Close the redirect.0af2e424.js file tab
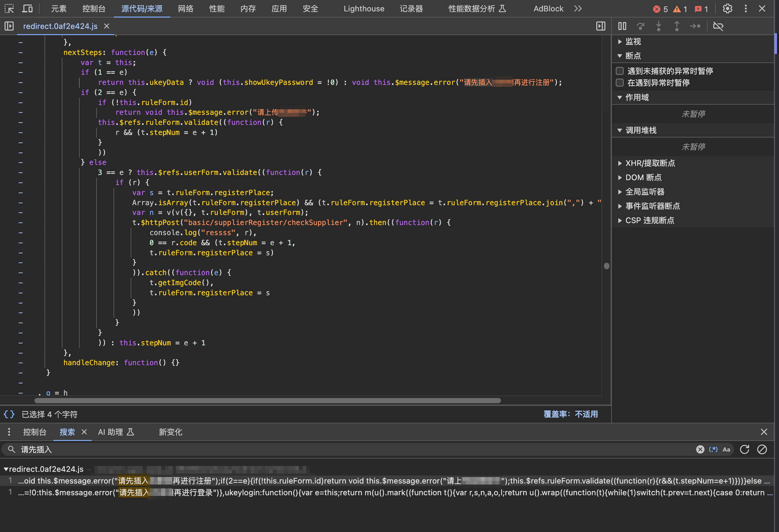The width and height of the screenshot is (779, 532). 107,26
